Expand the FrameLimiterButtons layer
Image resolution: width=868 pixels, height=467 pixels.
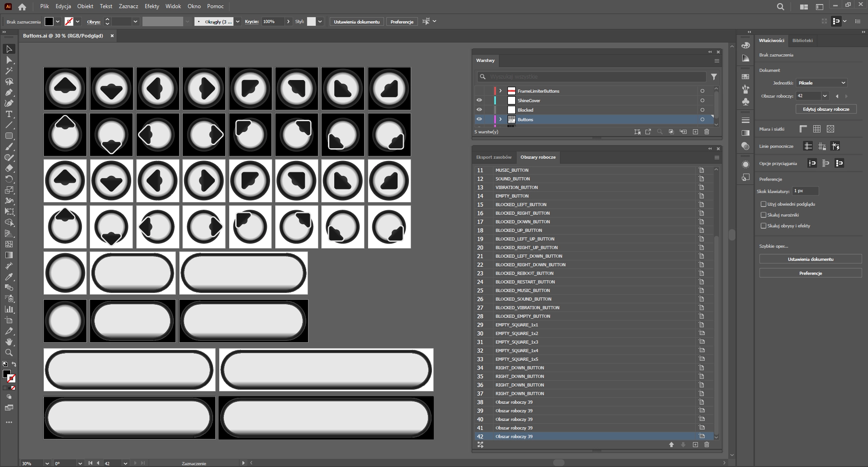click(x=500, y=91)
